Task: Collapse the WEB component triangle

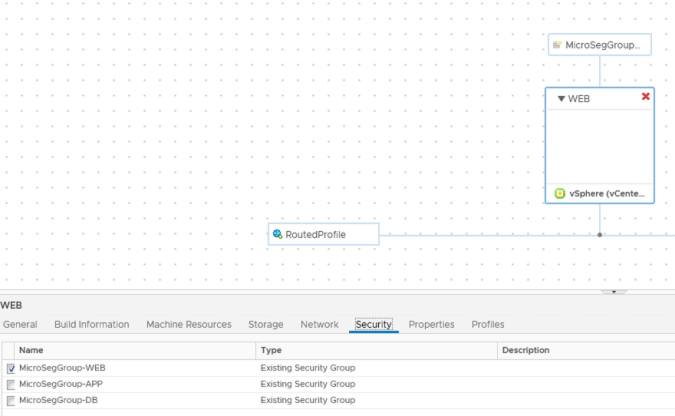Action: coord(561,98)
